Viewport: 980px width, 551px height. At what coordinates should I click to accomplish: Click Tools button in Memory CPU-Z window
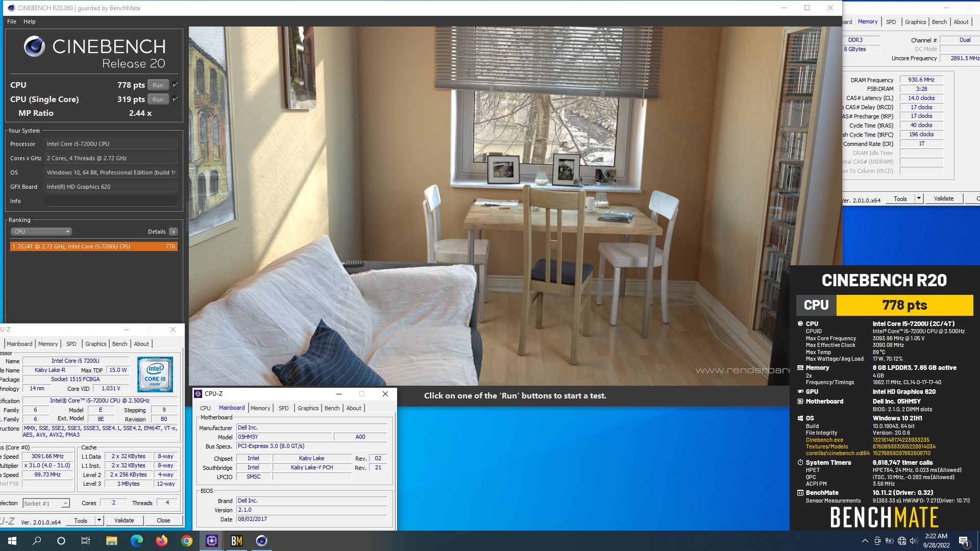click(900, 198)
